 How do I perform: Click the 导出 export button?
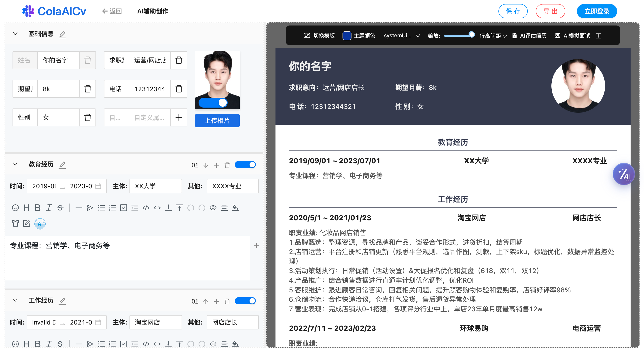(550, 11)
